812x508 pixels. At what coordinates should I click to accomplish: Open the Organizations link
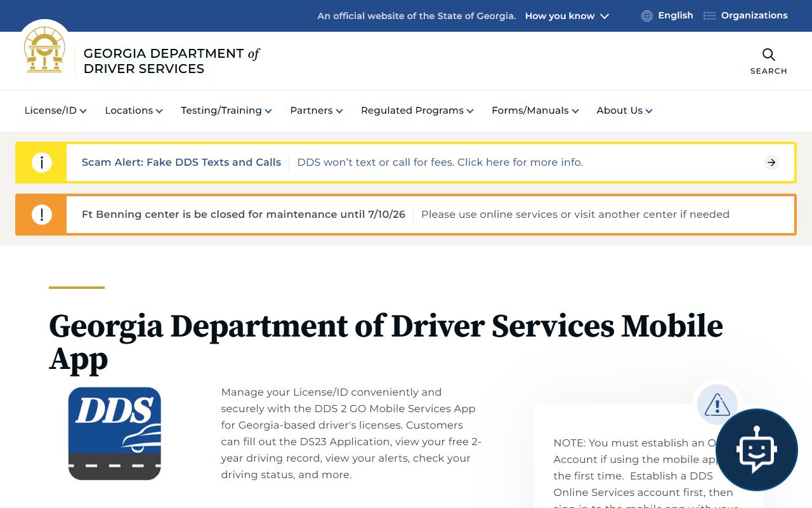click(x=754, y=15)
